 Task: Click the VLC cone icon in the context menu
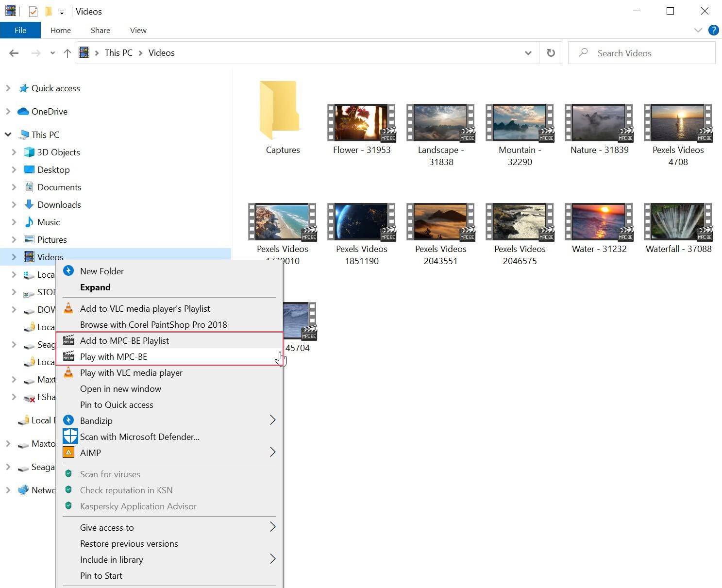tap(68, 308)
